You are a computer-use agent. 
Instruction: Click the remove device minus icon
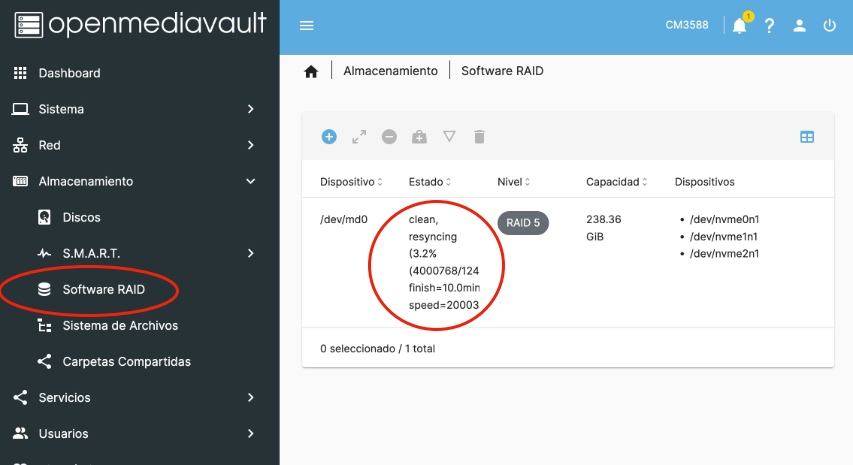coord(389,137)
